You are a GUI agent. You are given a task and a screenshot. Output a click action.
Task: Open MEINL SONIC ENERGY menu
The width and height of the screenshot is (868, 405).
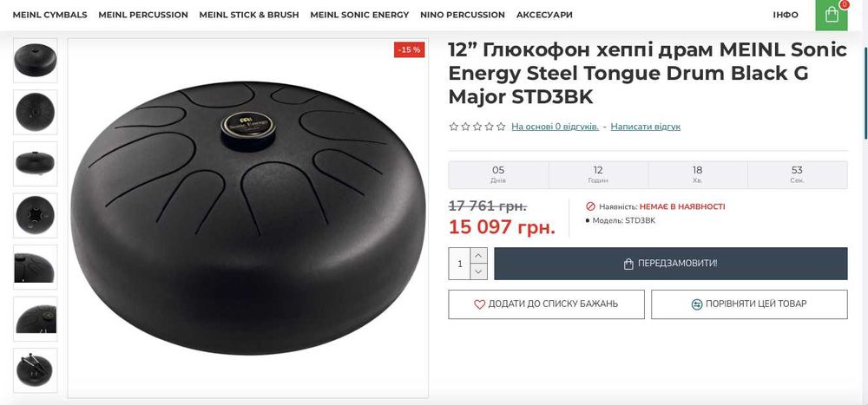pyautogui.click(x=359, y=15)
